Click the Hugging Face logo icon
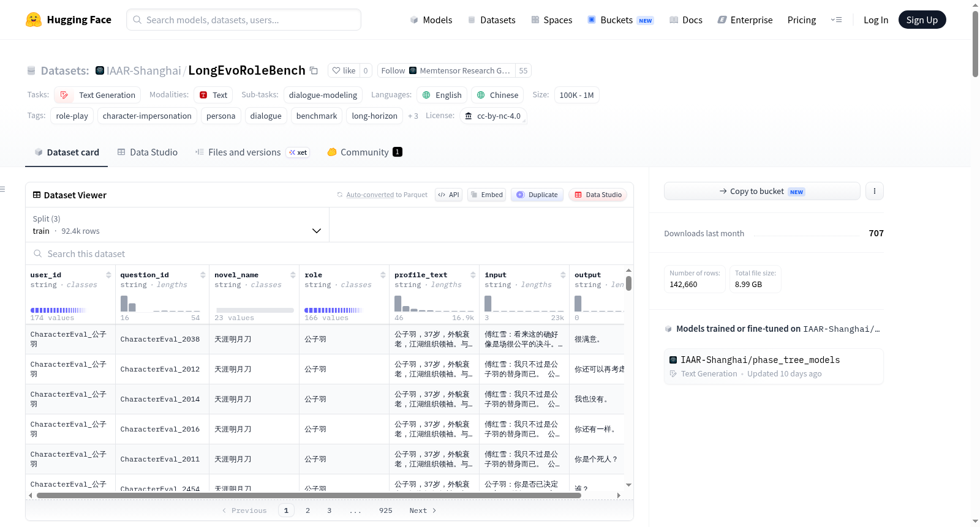Viewport: 980px width, 527px height. [x=34, y=20]
